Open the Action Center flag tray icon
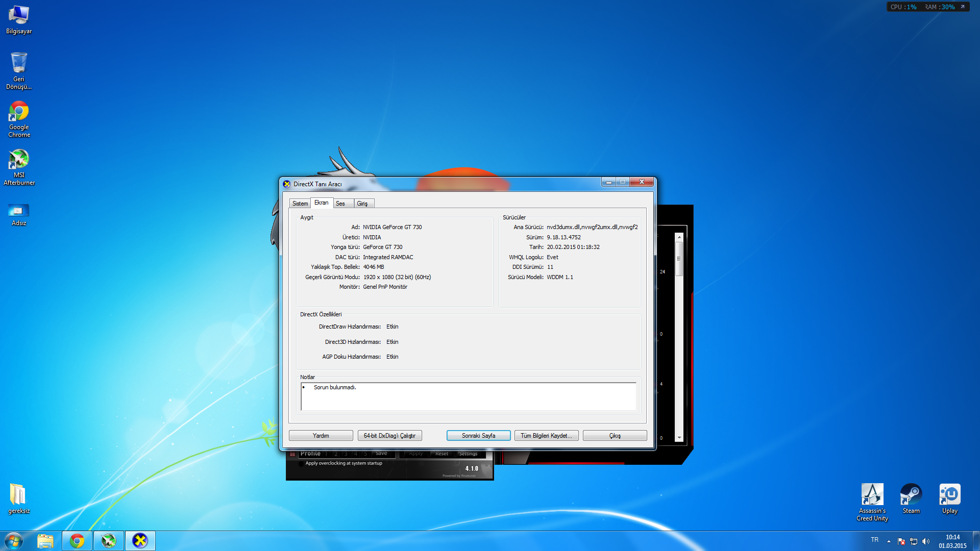 click(901, 541)
